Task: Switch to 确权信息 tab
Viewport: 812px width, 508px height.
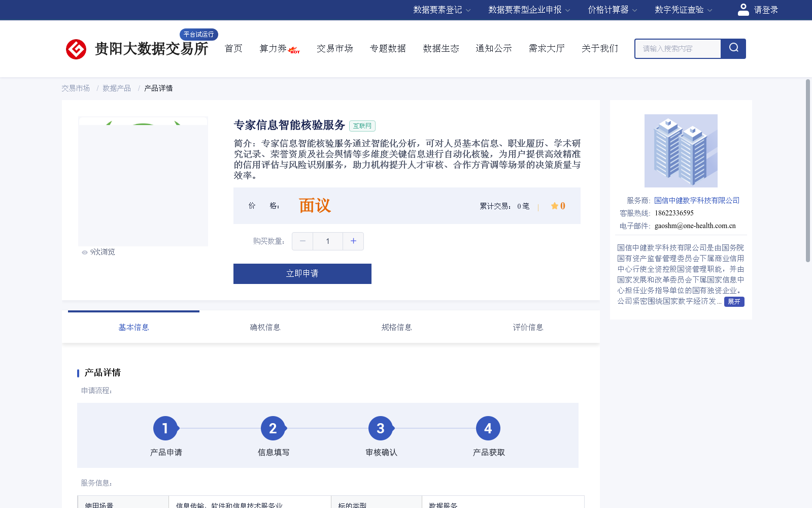Action: (265, 327)
